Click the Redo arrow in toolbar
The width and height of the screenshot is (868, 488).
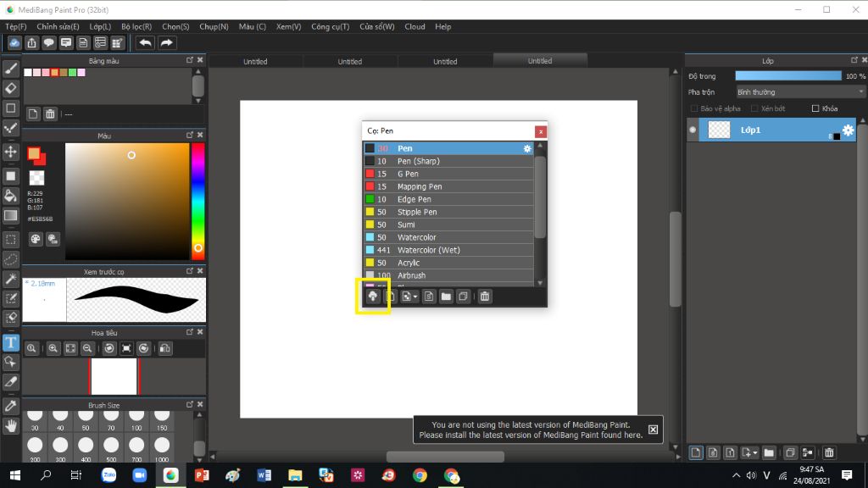[x=167, y=42]
